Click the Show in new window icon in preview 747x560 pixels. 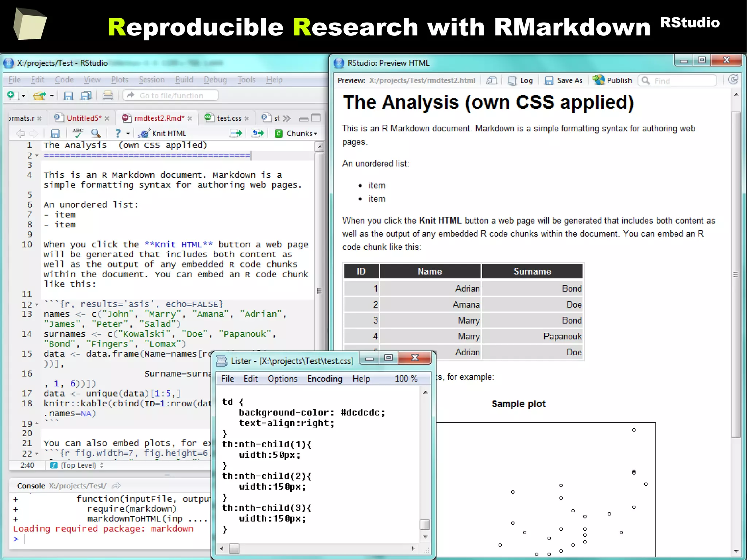(492, 81)
